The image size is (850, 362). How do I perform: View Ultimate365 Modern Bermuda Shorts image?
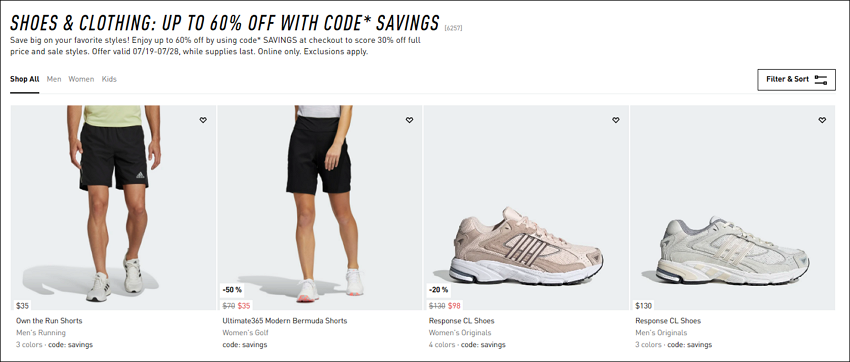320,208
